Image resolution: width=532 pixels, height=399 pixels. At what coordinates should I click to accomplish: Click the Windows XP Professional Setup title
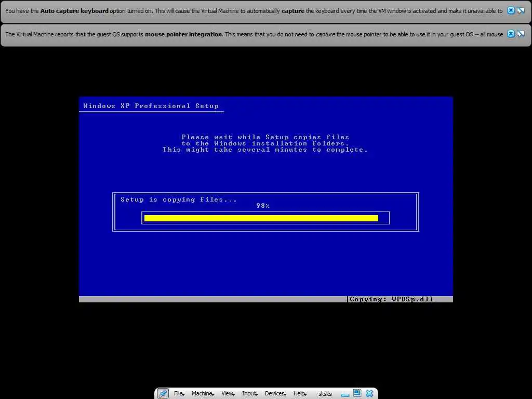(151, 106)
